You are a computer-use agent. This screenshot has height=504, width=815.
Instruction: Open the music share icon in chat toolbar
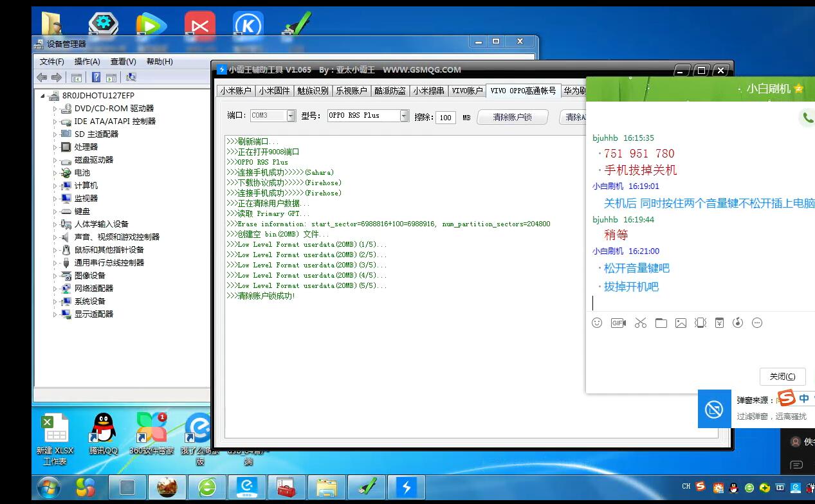click(x=738, y=323)
